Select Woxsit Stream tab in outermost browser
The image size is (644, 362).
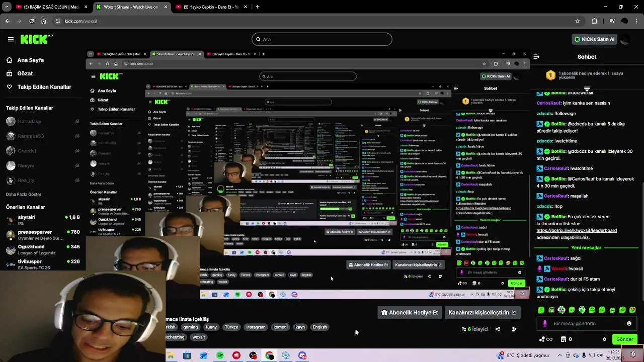coord(131,7)
